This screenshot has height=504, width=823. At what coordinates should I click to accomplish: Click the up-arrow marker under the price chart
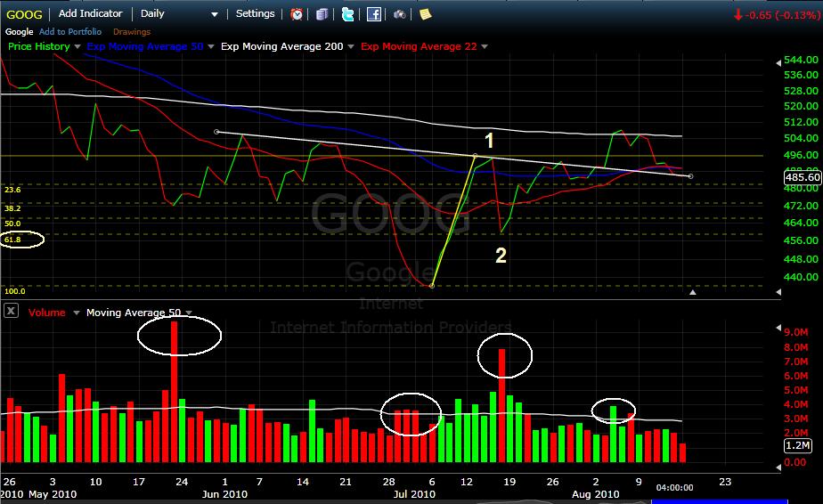(693, 292)
